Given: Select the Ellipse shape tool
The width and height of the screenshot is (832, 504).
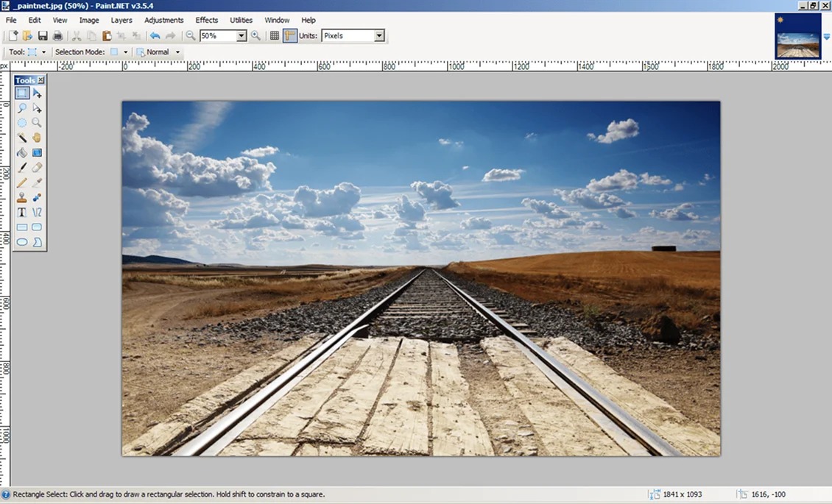Looking at the screenshot, I should 22,242.
